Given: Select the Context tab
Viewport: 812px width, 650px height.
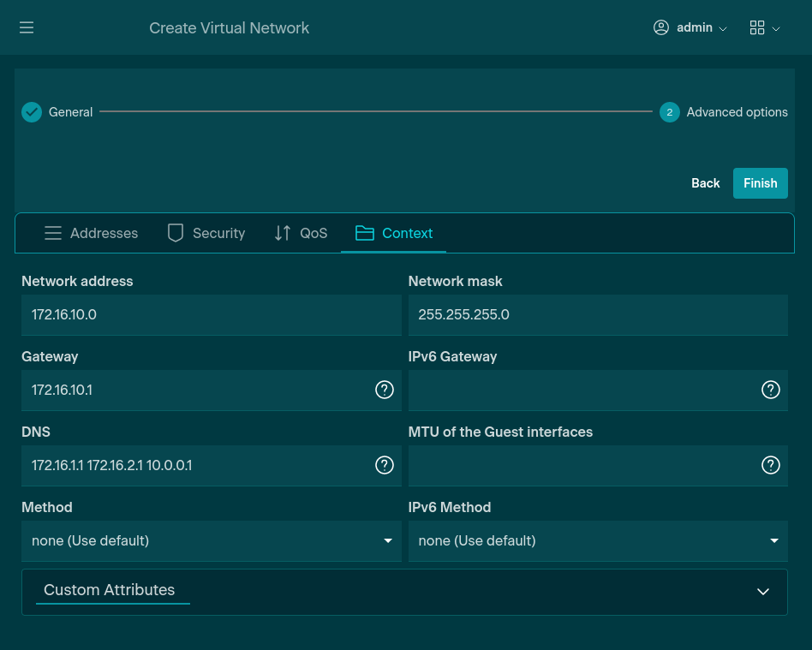Looking at the screenshot, I should pyautogui.click(x=393, y=233).
